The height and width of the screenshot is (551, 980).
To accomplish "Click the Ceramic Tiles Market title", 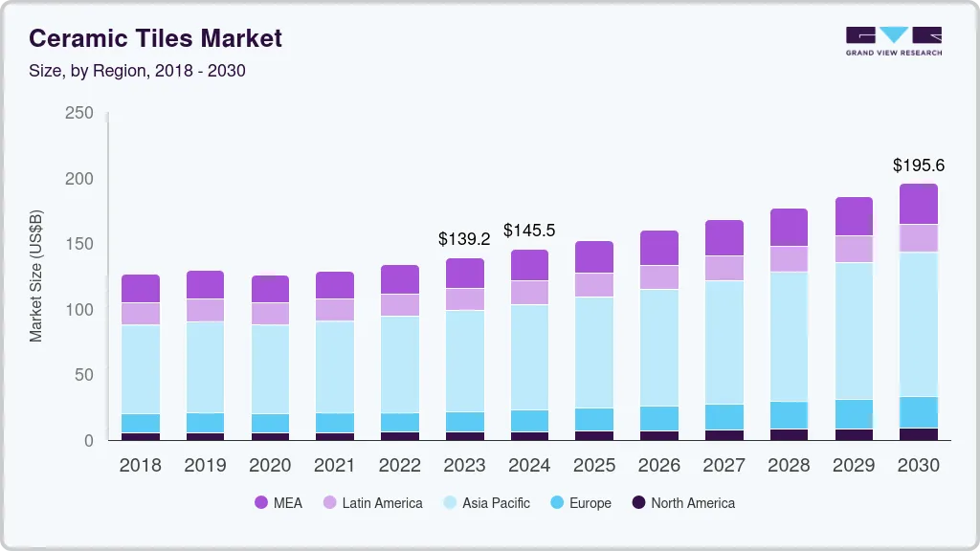I will (x=156, y=38).
